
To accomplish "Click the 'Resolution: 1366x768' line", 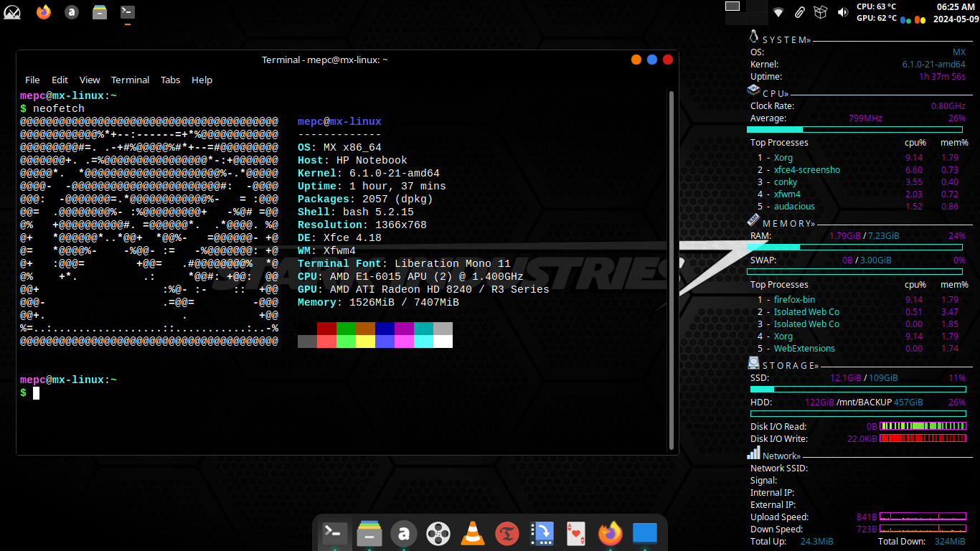I will point(362,225).
